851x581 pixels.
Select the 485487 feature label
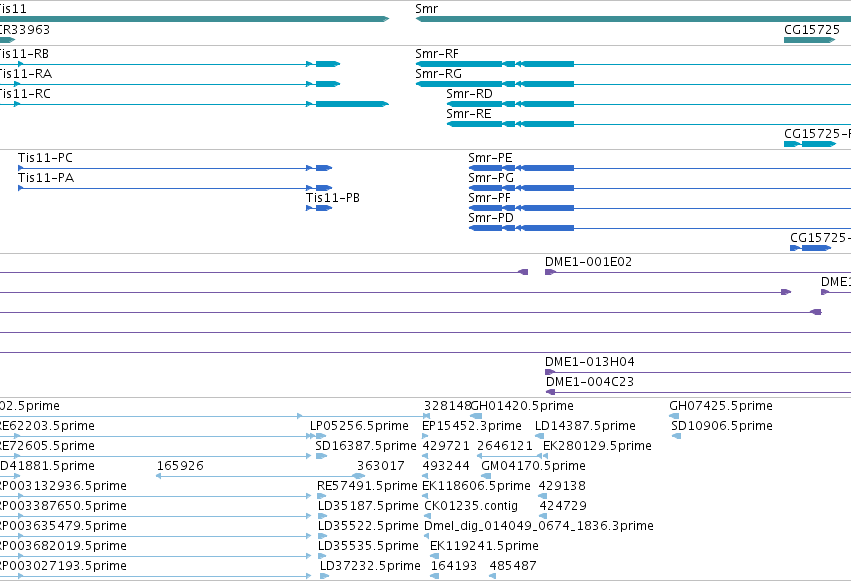513,566
